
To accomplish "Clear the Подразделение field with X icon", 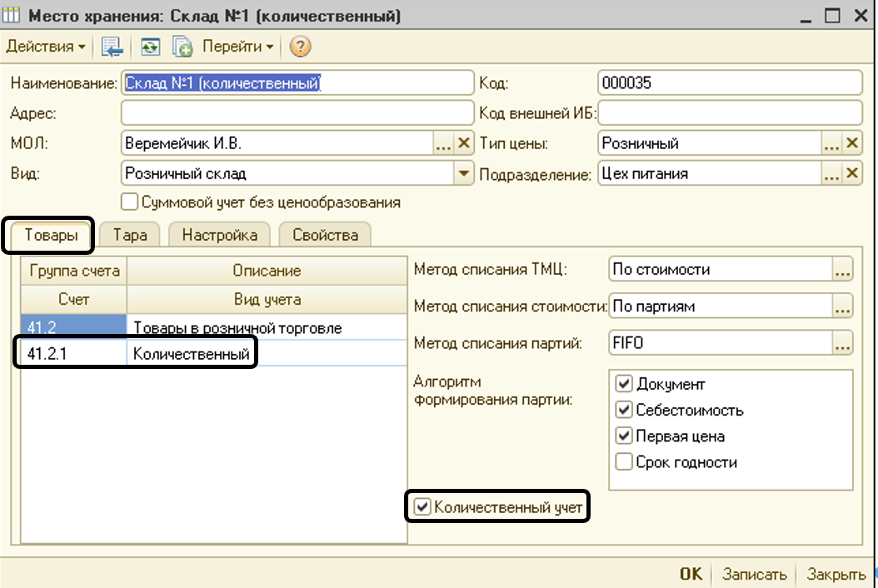I will tap(851, 173).
